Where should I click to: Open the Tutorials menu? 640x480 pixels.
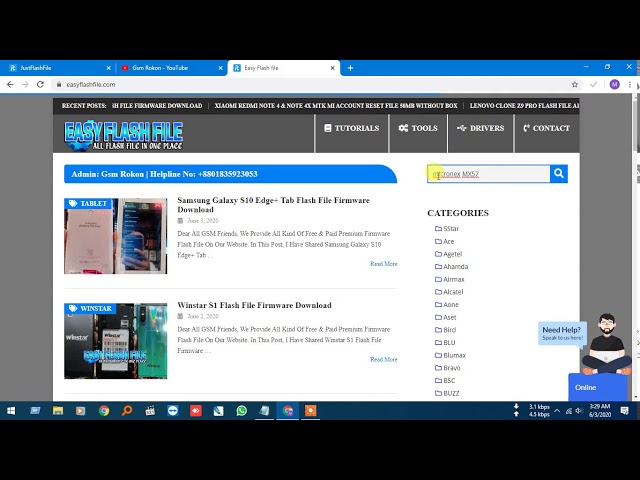click(351, 128)
